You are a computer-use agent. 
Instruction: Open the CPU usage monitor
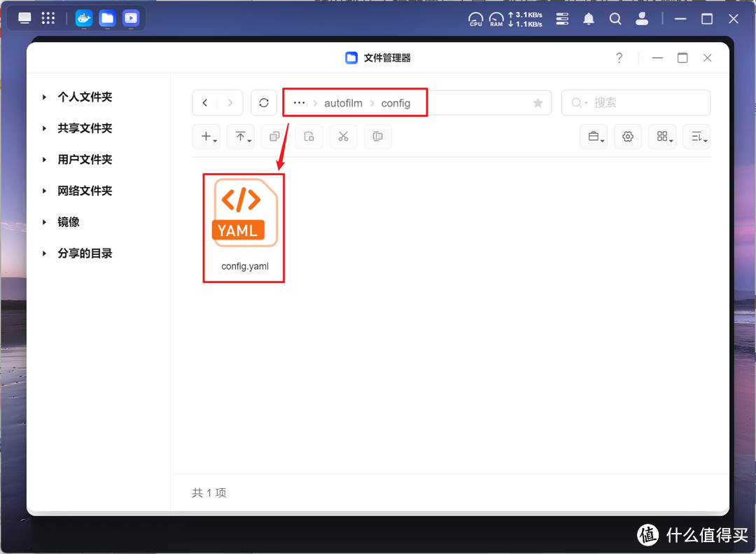475,19
